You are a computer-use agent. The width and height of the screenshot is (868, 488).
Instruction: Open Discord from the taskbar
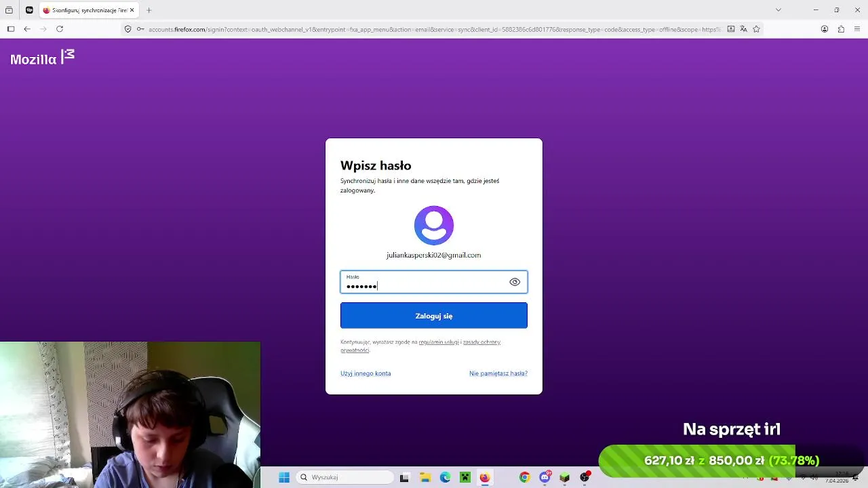[x=545, y=477]
